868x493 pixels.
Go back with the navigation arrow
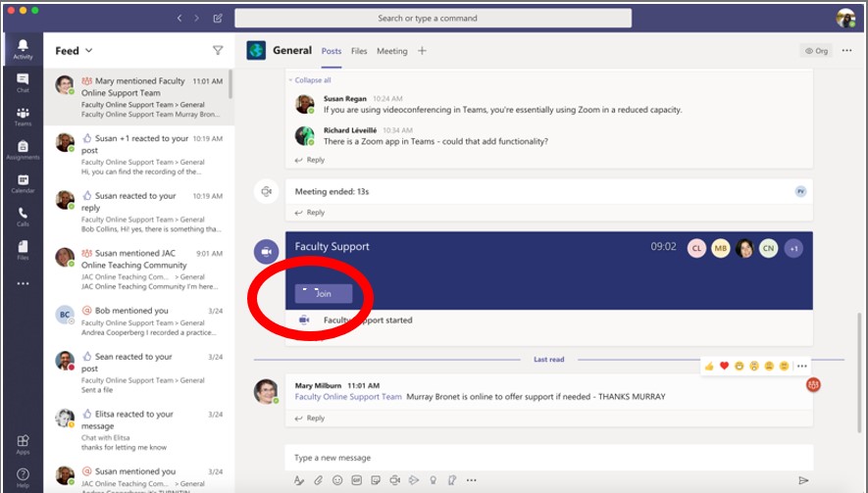click(179, 19)
